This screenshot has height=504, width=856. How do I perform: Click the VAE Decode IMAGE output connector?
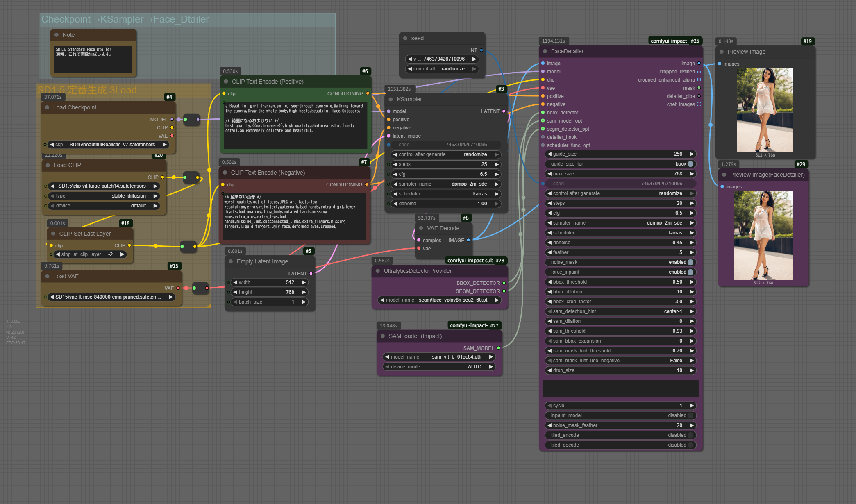pos(468,240)
